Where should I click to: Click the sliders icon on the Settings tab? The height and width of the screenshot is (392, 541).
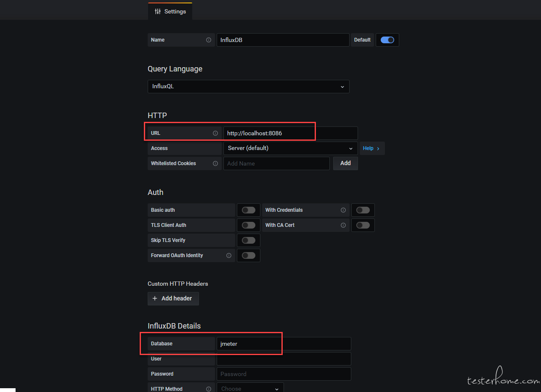click(158, 11)
